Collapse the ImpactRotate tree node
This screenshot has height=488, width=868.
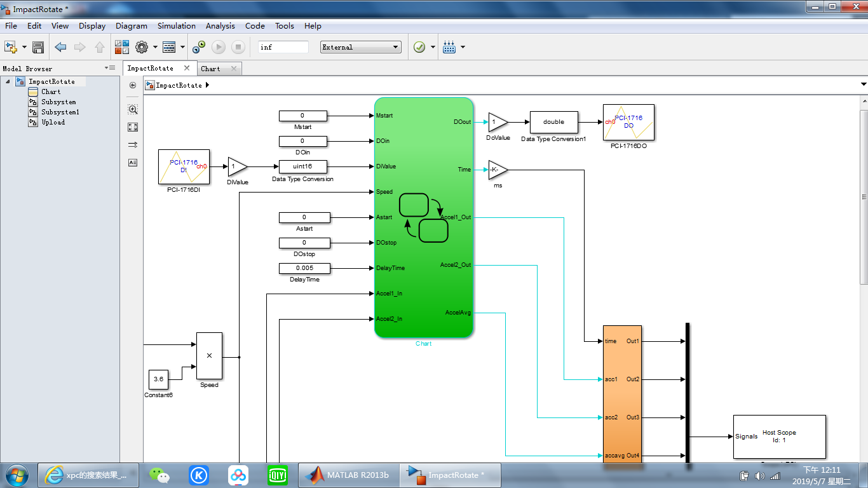[8, 81]
